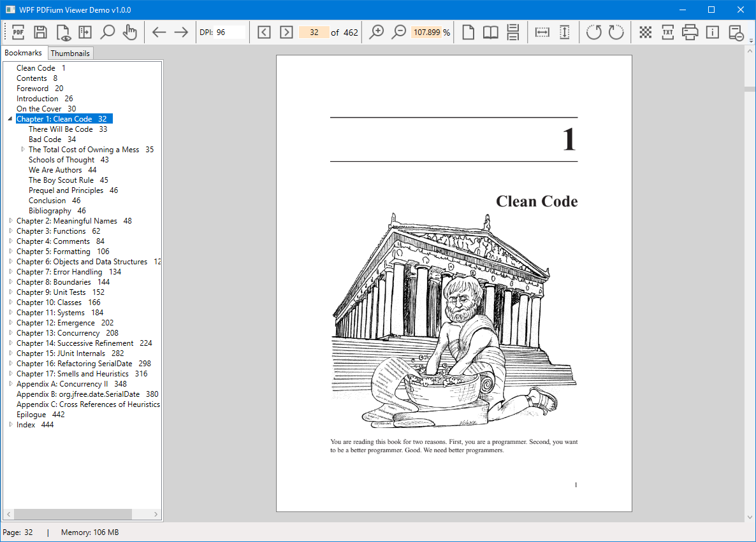Fit page to width icon
756x542 pixels.
542,32
